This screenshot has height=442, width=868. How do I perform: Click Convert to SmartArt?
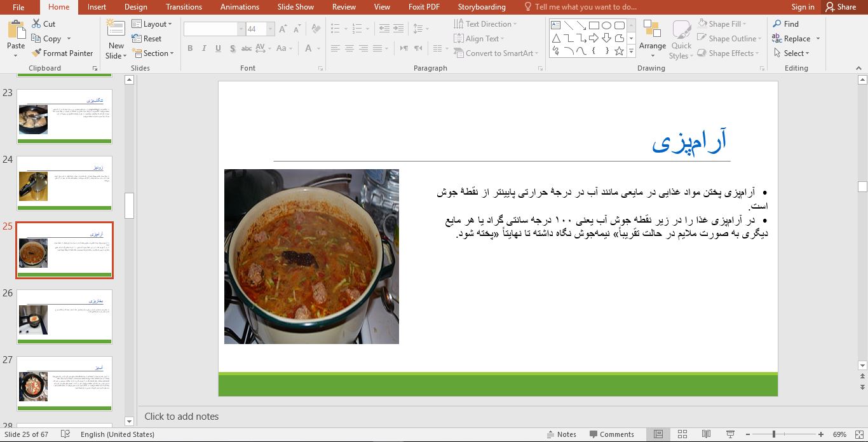(496, 53)
